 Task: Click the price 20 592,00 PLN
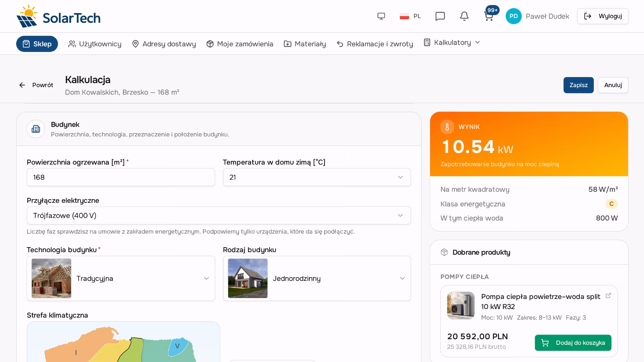(478, 337)
